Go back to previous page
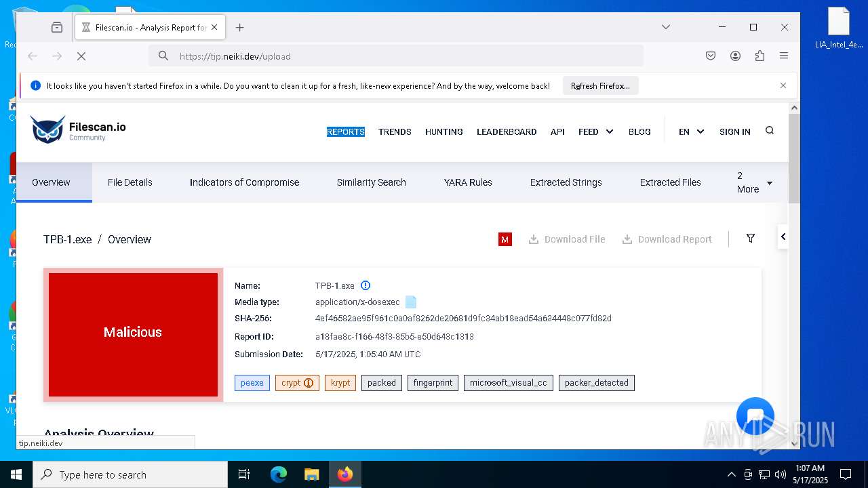 click(33, 56)
